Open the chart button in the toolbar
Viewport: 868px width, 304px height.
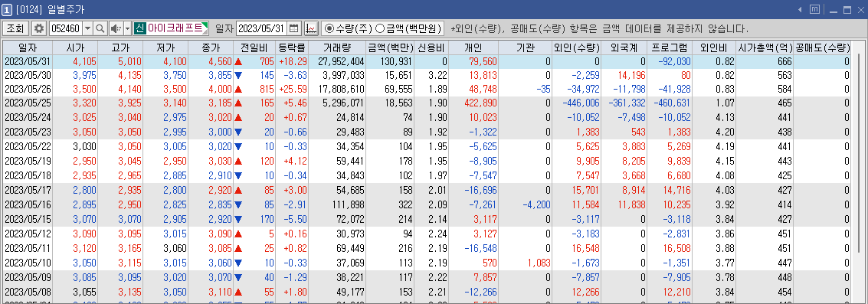(x=311, y=28)
